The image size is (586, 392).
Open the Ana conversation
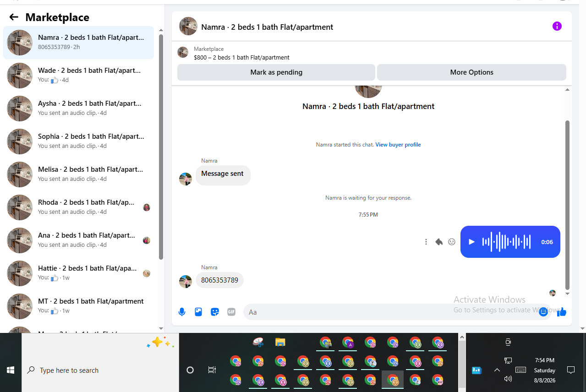click(x=78, y=240)
